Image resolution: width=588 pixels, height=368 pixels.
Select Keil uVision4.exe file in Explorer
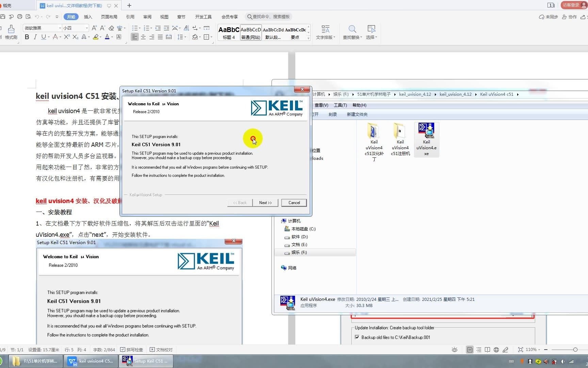click(x=426, y=140)
